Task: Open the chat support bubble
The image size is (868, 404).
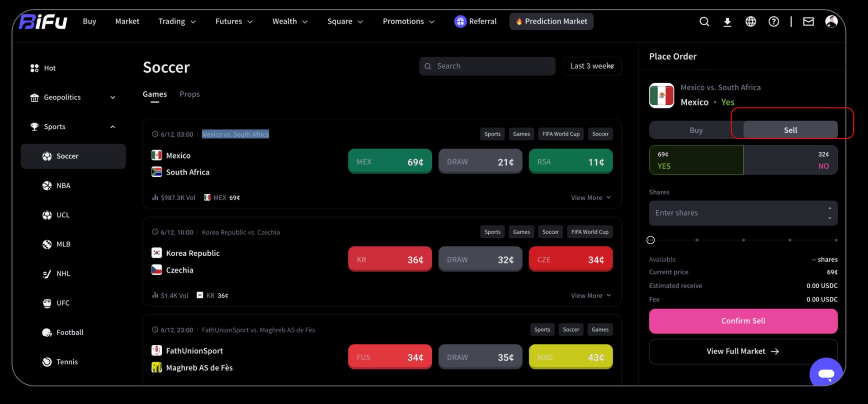Action: point(826,373)
